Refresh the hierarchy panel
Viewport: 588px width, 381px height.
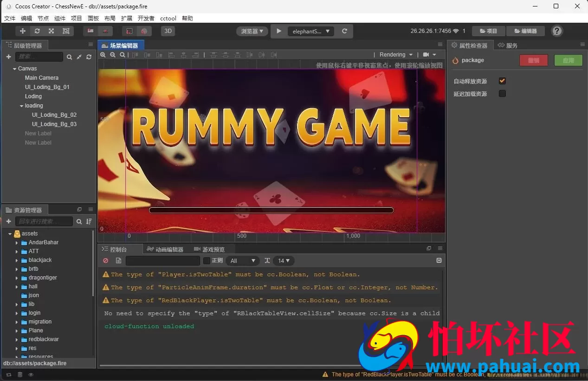[x=89, y=57]
